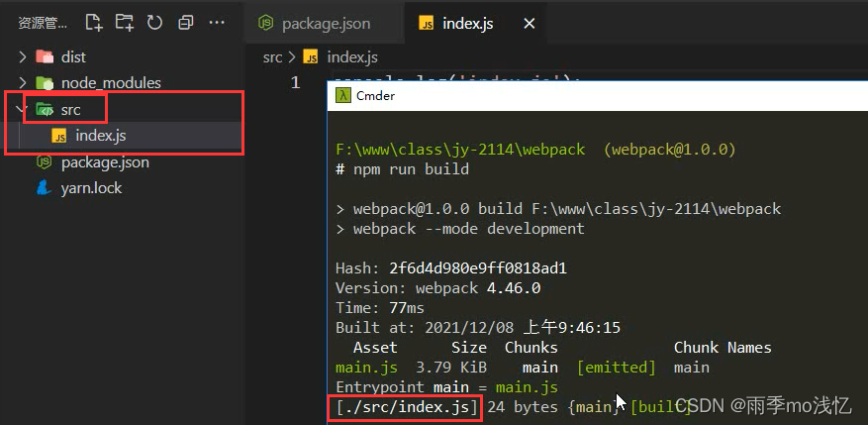The height and width of the screenshot is (425, 868).
Task: Click the 'Built at: 2021/12/08' line
Action: (478, 328)
